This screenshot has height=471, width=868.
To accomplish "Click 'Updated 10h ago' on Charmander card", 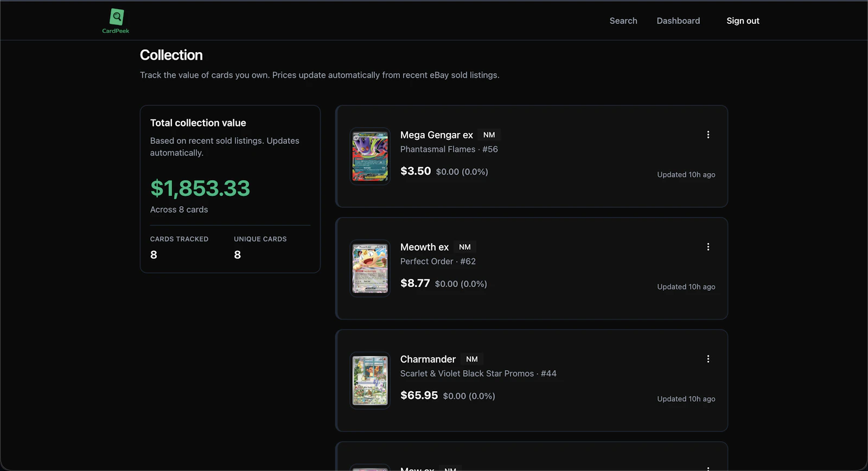I will [686, 399].
